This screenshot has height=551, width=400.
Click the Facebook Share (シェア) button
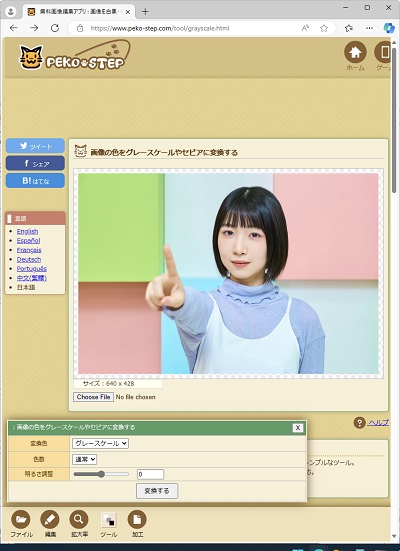click(35, 163)
